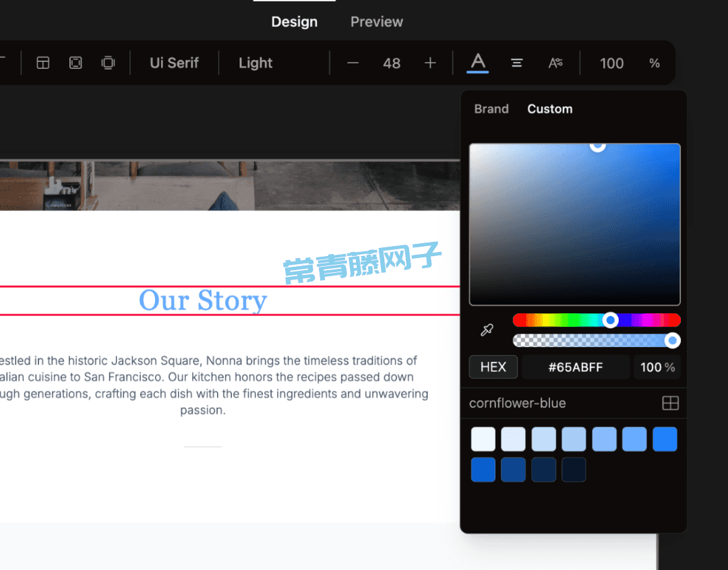Open the Brand colors tab

click(491, 109)
